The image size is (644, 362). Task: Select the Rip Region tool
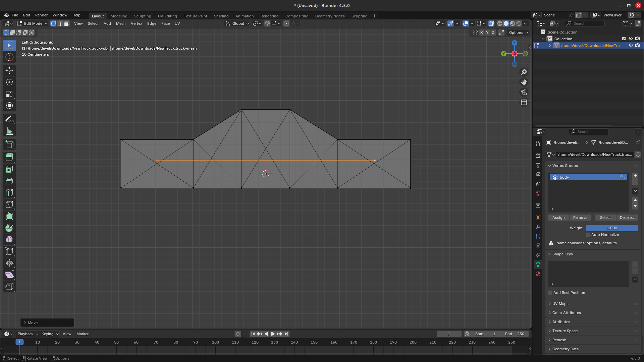9,287
